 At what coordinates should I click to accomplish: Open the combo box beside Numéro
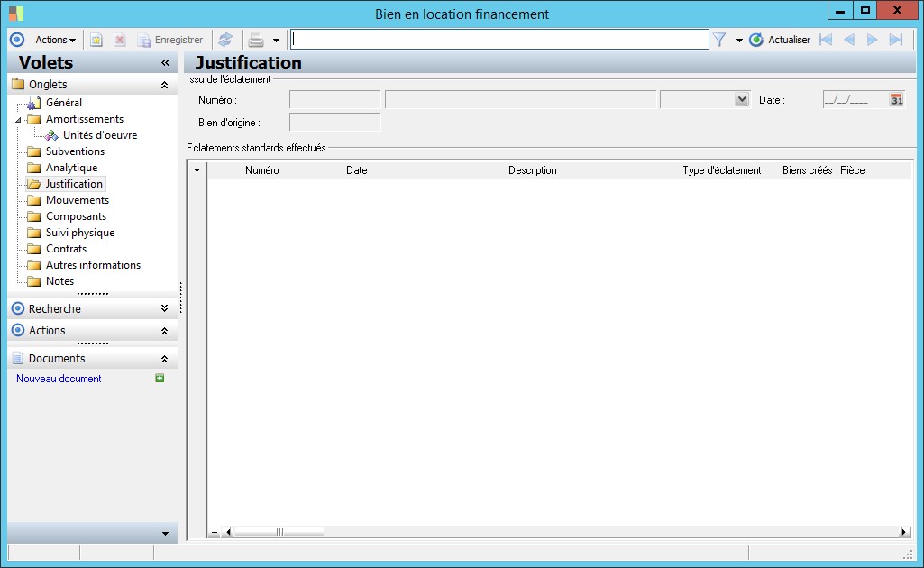tap(742, 99)
